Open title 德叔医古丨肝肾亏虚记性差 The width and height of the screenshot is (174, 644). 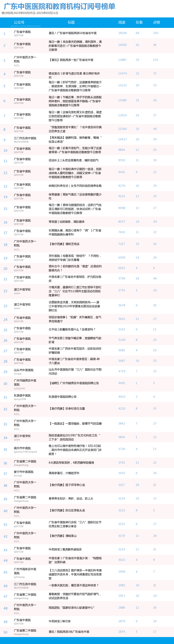[x=74, y=75]
